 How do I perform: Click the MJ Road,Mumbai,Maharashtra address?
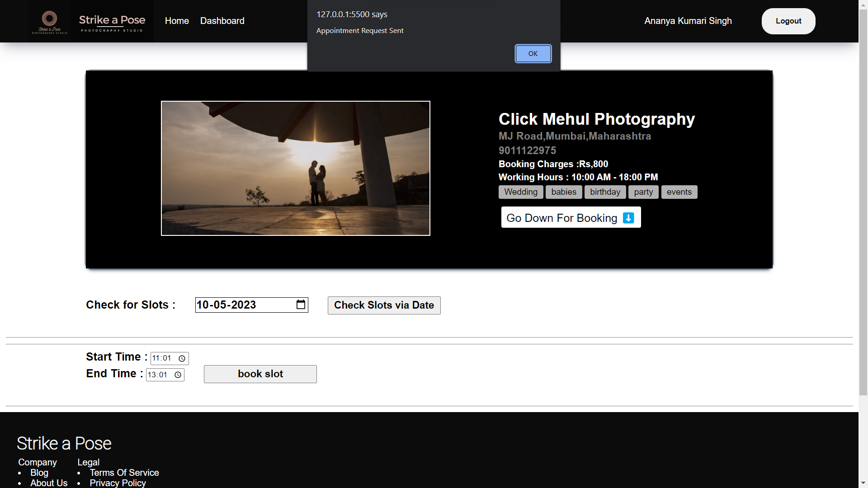click(575, 136)
